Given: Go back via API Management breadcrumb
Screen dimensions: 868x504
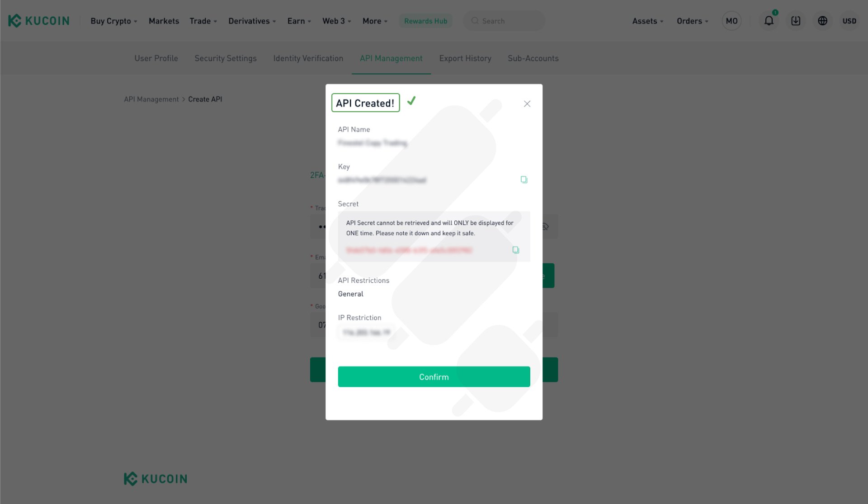Looking at the screenshot, I should click(151, 99).
